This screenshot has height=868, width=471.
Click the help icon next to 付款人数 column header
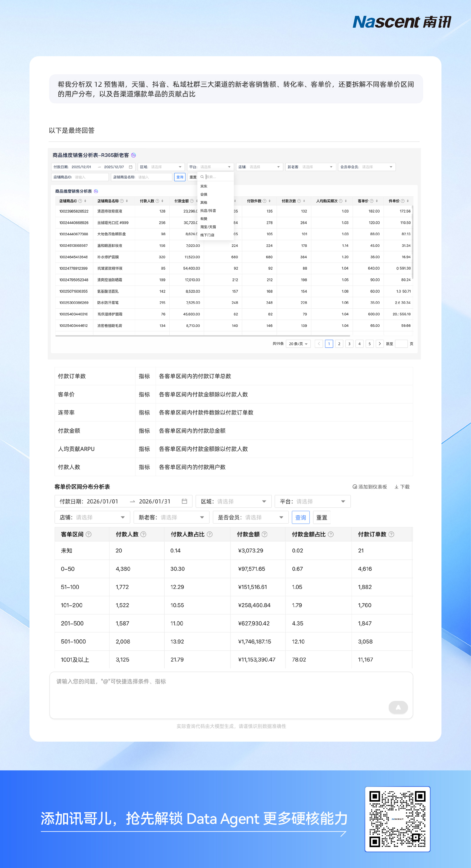coord(157,201)
